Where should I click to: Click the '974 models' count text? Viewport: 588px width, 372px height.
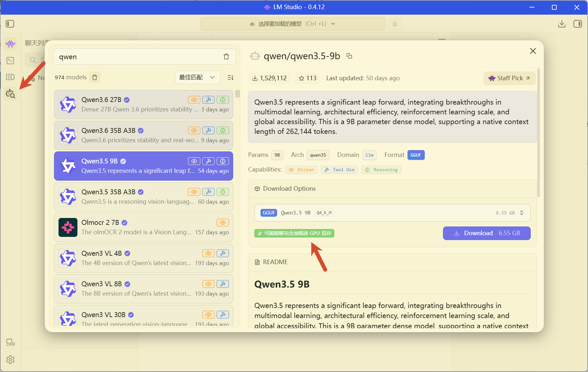[71, 77]
